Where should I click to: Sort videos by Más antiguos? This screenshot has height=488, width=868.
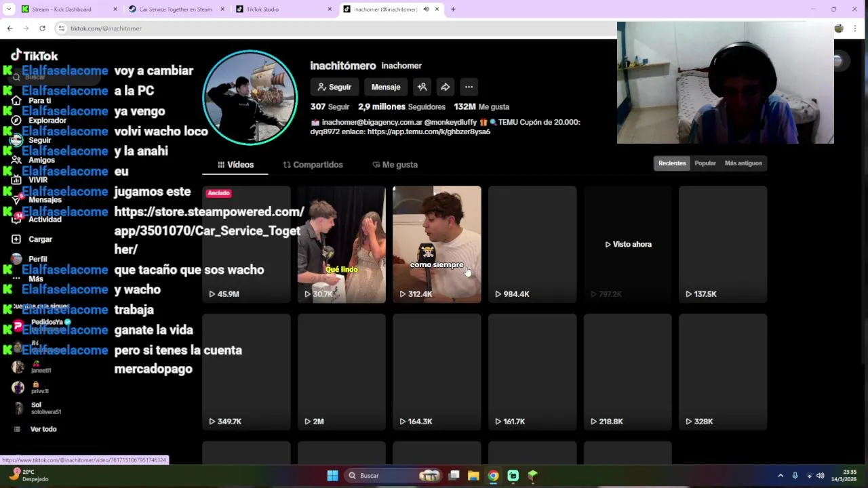tap(743, 163)
